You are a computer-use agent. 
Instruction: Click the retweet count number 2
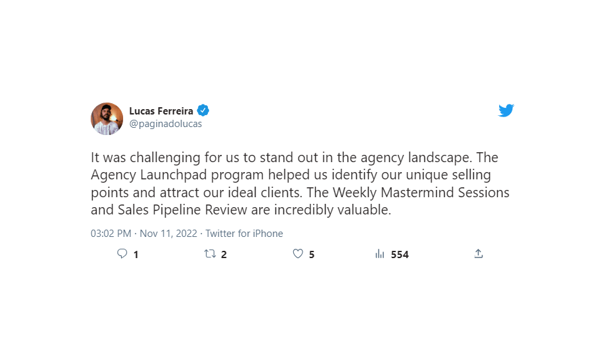pos(224,255)
